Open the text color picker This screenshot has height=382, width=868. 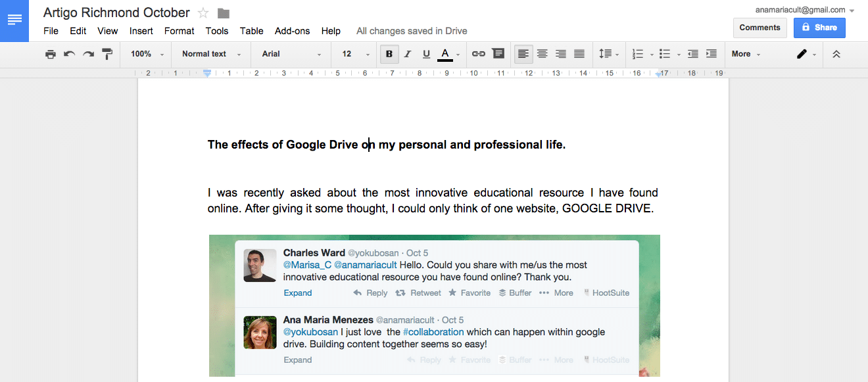(x=445, y=54)
